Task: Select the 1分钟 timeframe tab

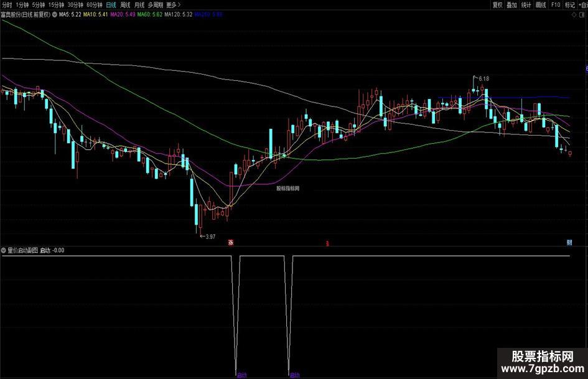Action: click(22, 5)
